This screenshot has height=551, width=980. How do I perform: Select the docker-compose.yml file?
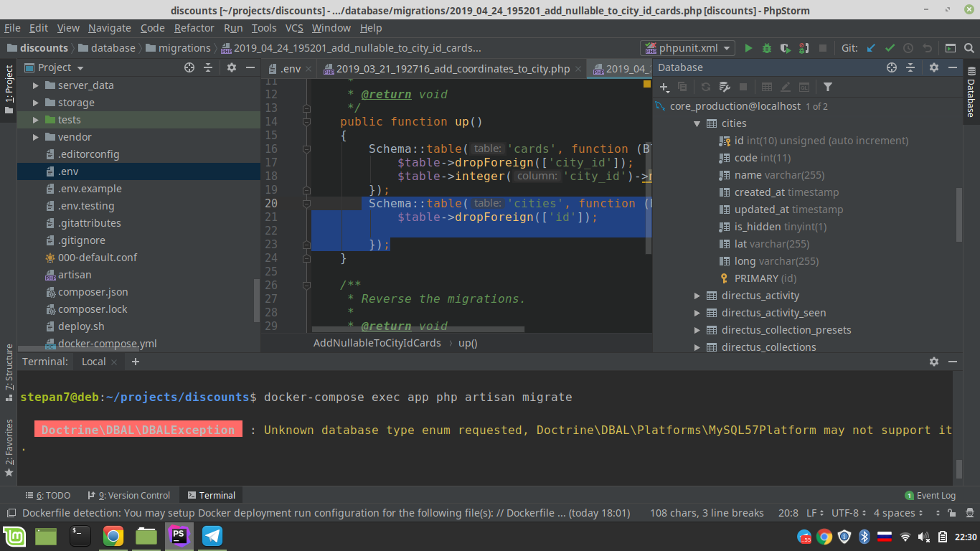(108, 344)
